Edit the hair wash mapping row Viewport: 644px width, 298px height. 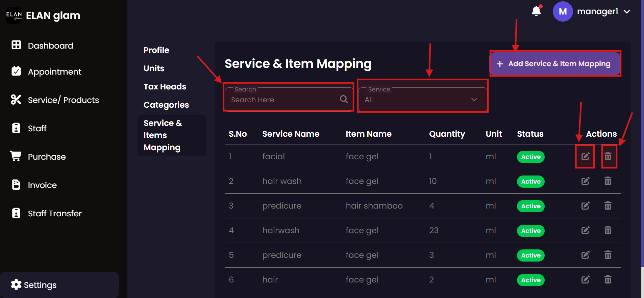[585, 181]
